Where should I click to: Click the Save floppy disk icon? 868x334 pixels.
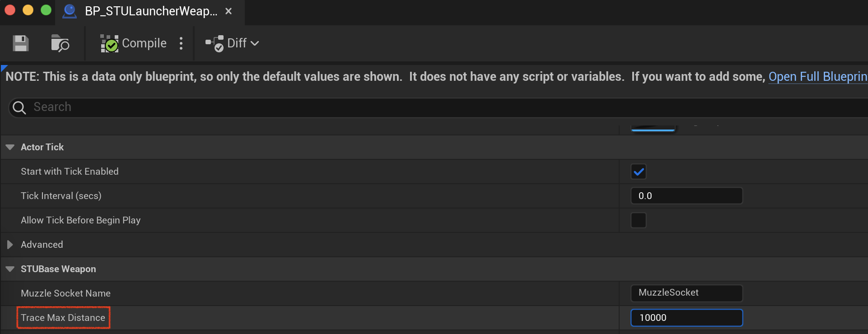(x=20, y=43)
